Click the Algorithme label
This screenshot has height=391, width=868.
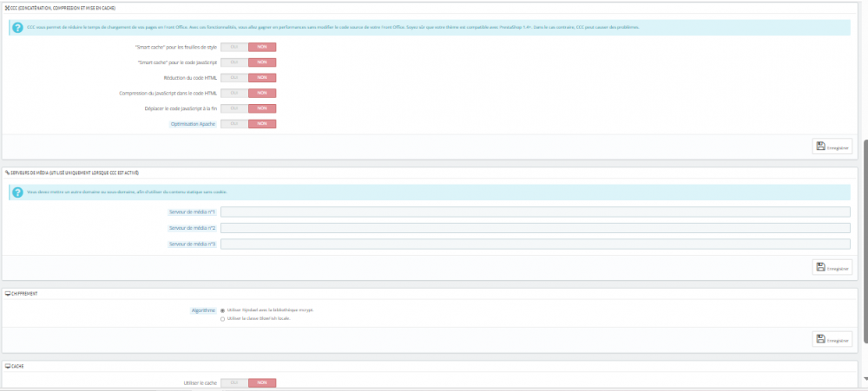[x=203, y=310]
